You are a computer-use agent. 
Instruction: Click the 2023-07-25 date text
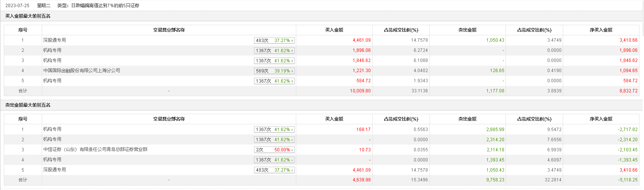[x=17, y=6]
